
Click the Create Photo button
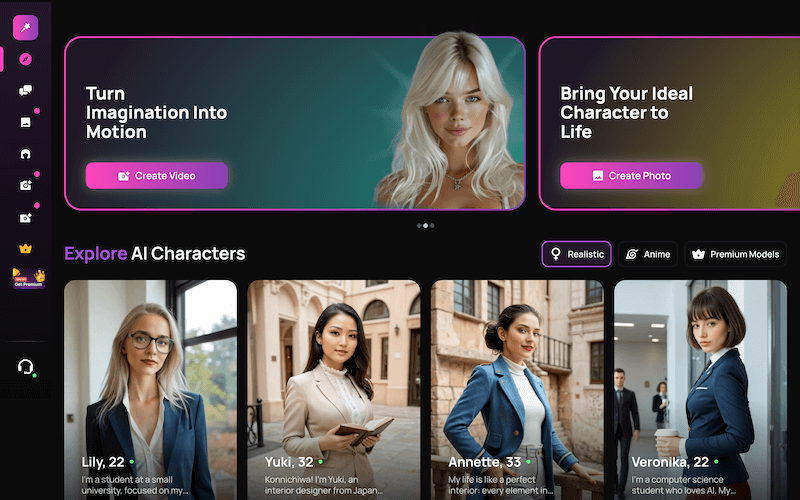point(631,176)
